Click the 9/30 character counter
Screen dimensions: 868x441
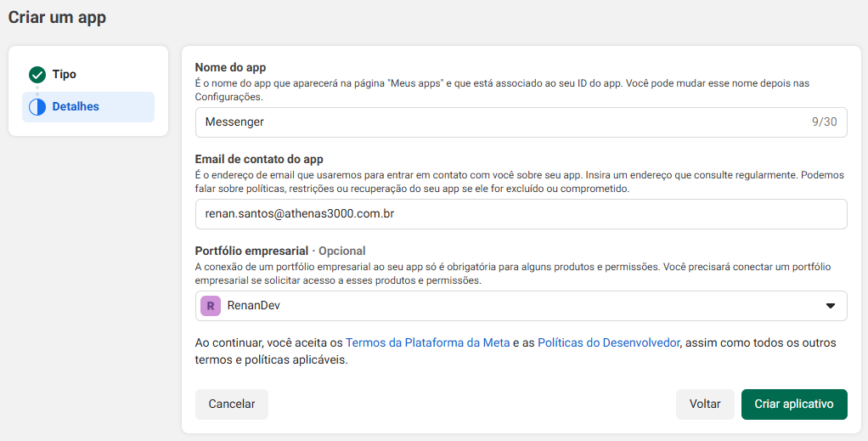pos(824,122)
